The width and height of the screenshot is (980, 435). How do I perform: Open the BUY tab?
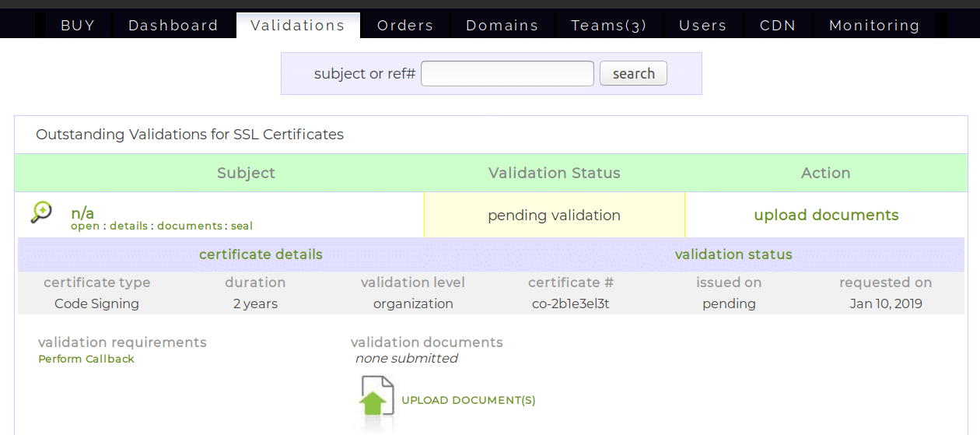pyautogui.click(x=78, y=26)
